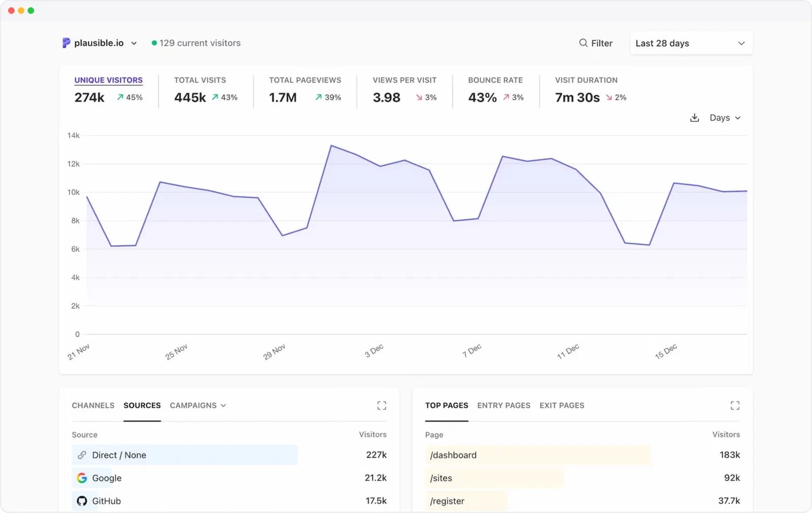Open the Entry Pages tab
The width and height of the screenshot is (812, 513).
[x=503, y=405]
